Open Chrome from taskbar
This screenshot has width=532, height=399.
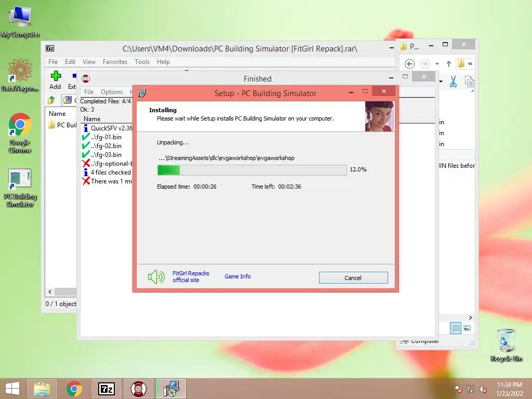click(74, 389)
